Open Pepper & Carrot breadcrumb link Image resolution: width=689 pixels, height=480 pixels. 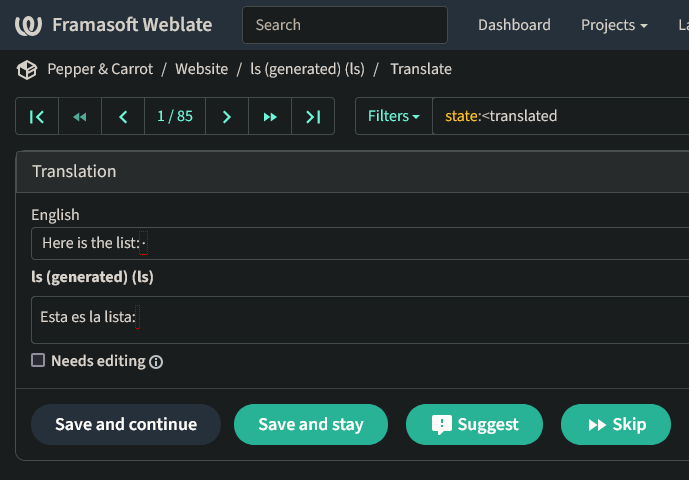coord(100,69)
